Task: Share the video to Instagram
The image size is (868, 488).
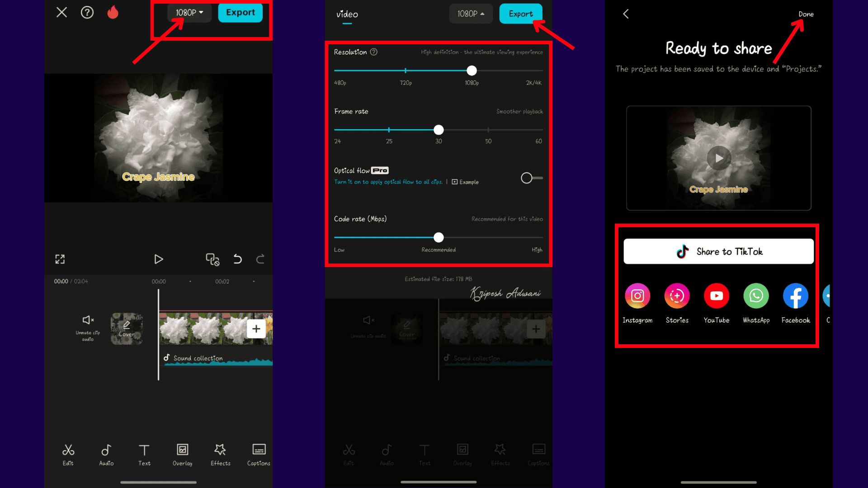Action: 637,296
